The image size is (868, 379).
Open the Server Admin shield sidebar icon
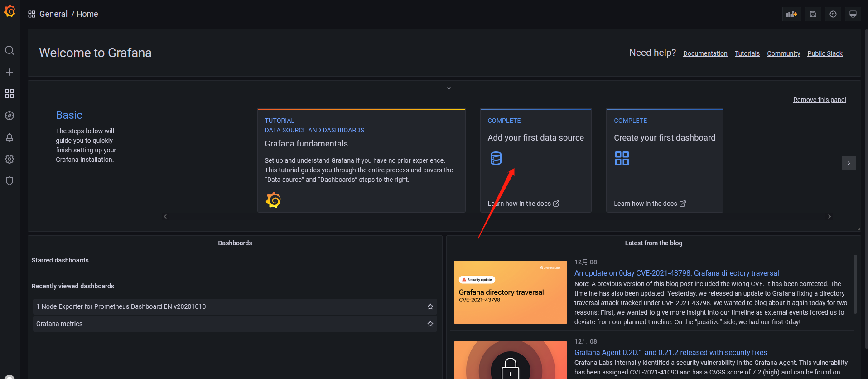10,181
